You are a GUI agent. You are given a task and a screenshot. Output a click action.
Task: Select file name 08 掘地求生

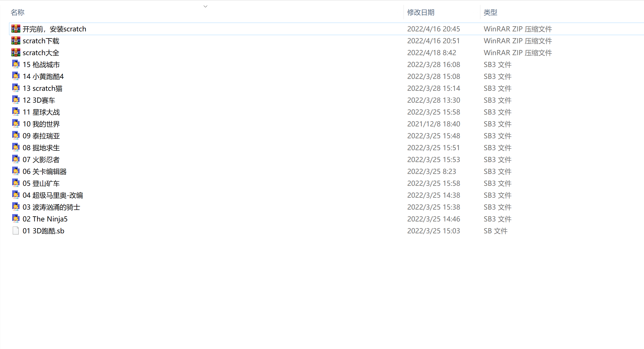41,148
